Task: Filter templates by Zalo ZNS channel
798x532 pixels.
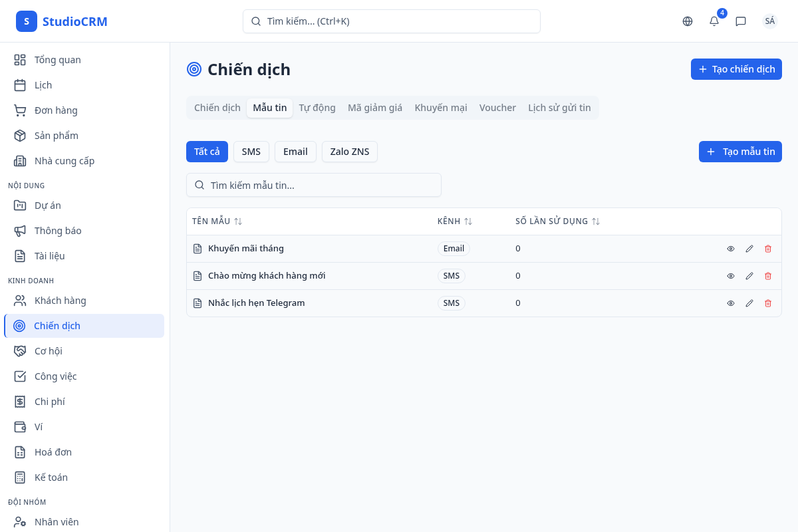Action: point(349,152)
